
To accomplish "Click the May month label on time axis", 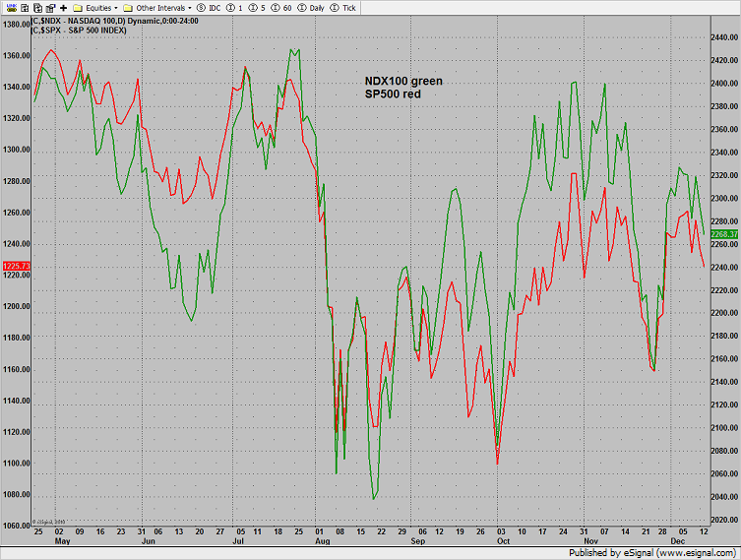I will coord(62,541).
